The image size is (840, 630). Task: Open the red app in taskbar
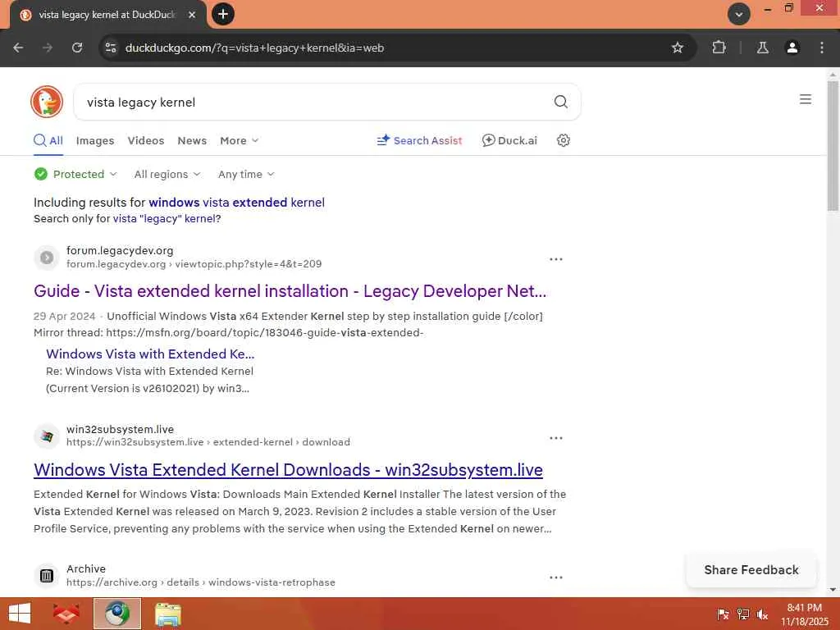pyautogui.click(x=66, y=614)
